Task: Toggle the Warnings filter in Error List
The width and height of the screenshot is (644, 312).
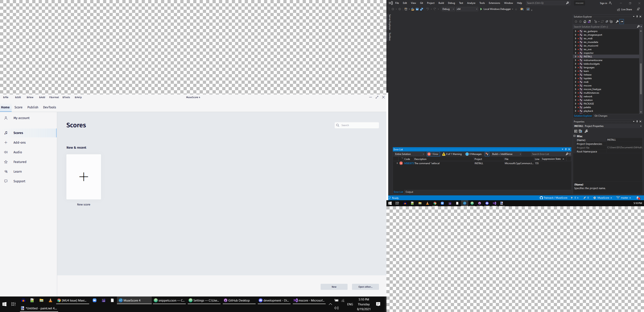Action: [x=452, y=154]
